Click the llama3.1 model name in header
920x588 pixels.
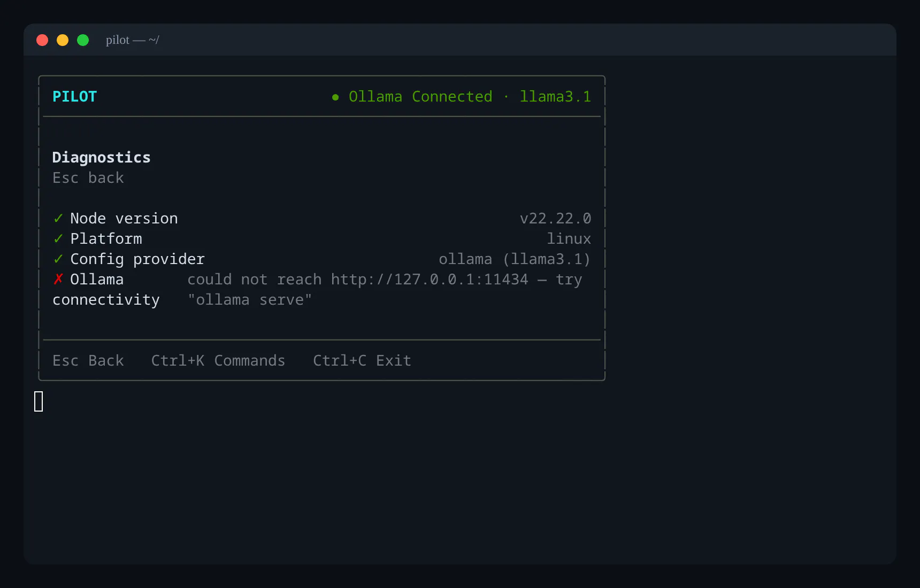coord(555,97)
